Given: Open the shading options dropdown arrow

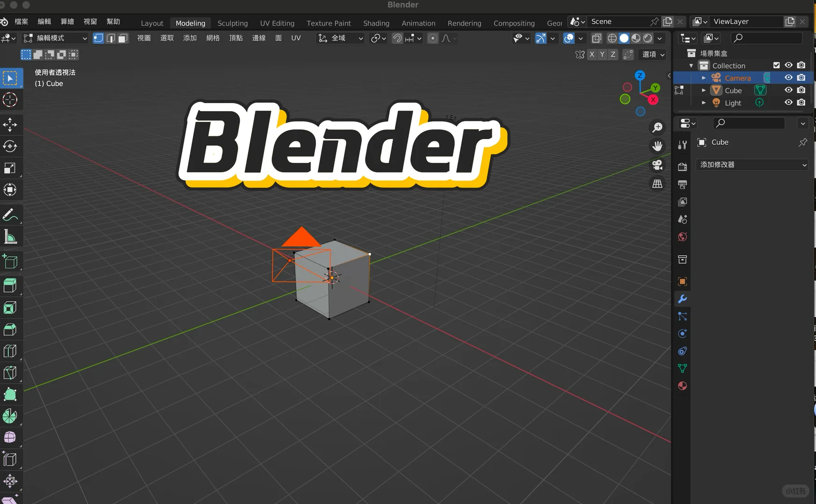Looking at the screenshot, I should click(x=660, y=38).
